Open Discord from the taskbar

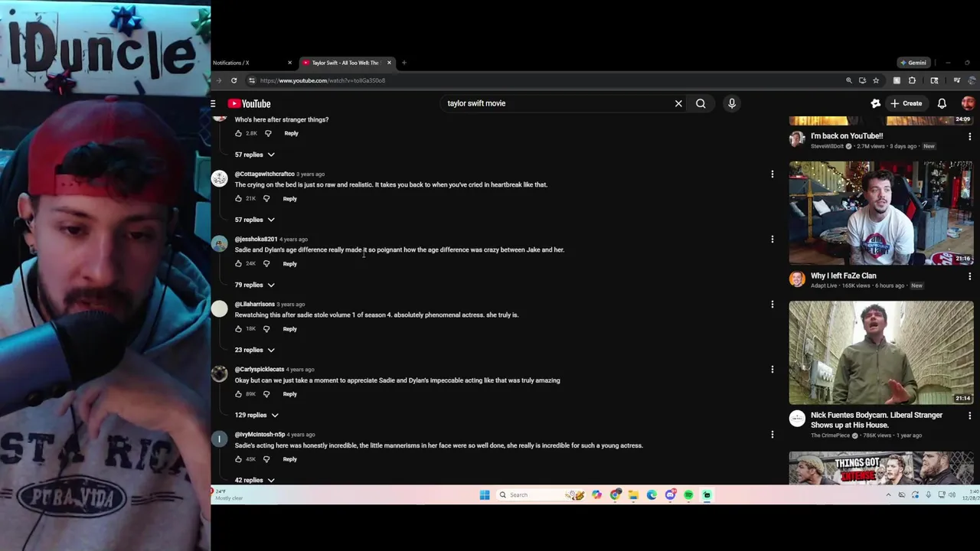(670, 495)
